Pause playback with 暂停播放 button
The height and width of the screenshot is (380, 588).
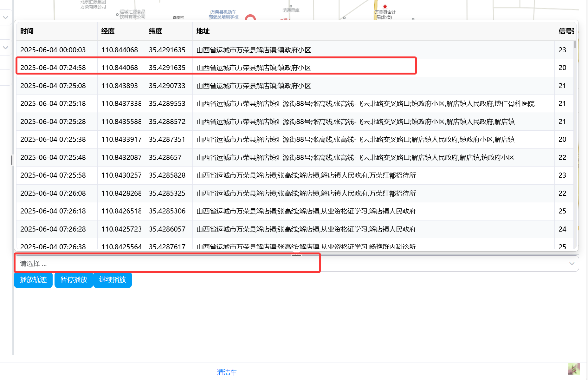tap(74, 280)
